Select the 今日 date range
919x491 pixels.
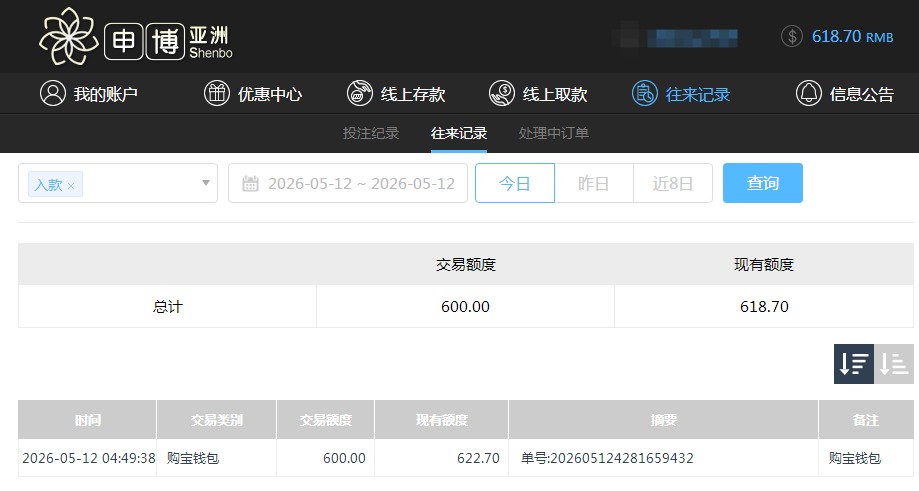click(515, 183)
